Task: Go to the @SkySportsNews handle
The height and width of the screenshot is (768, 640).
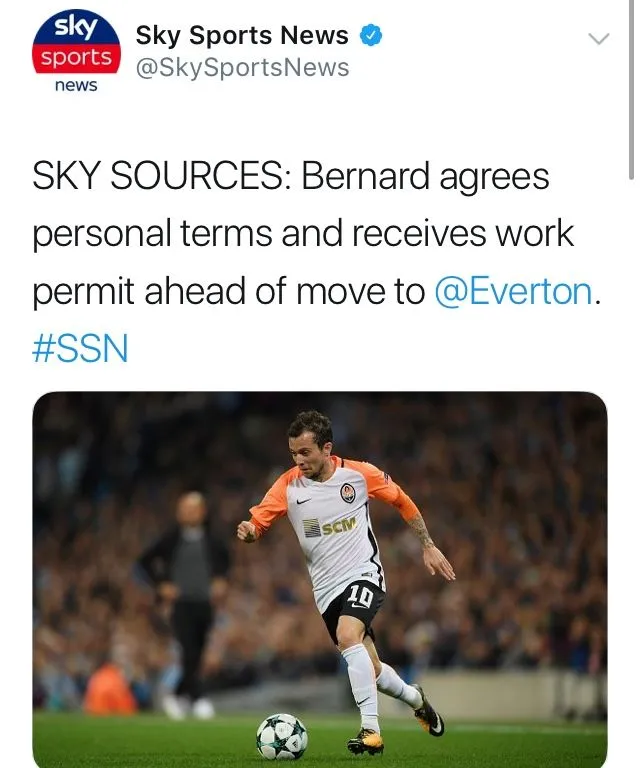Action: 242,67
